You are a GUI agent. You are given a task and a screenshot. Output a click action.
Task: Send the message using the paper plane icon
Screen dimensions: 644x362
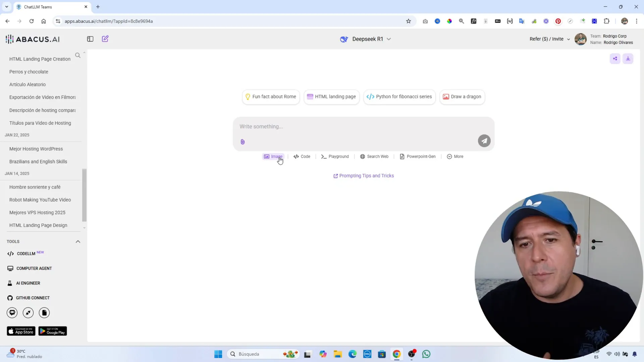coord(484,140)
